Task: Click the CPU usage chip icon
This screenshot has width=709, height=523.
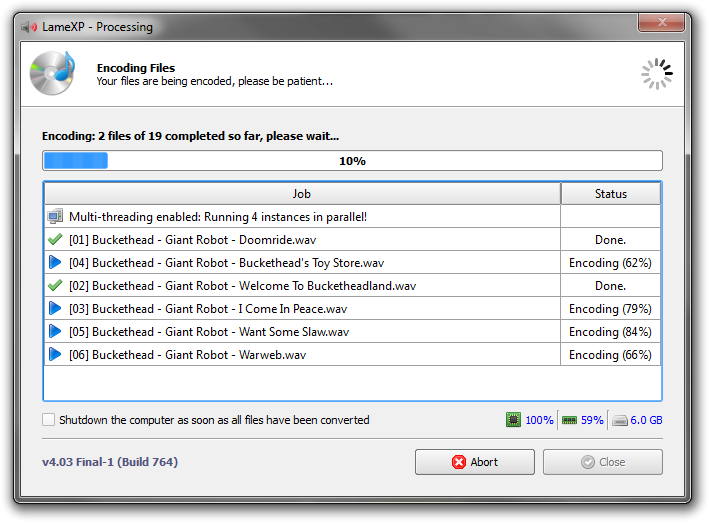Action: [513, 420]
